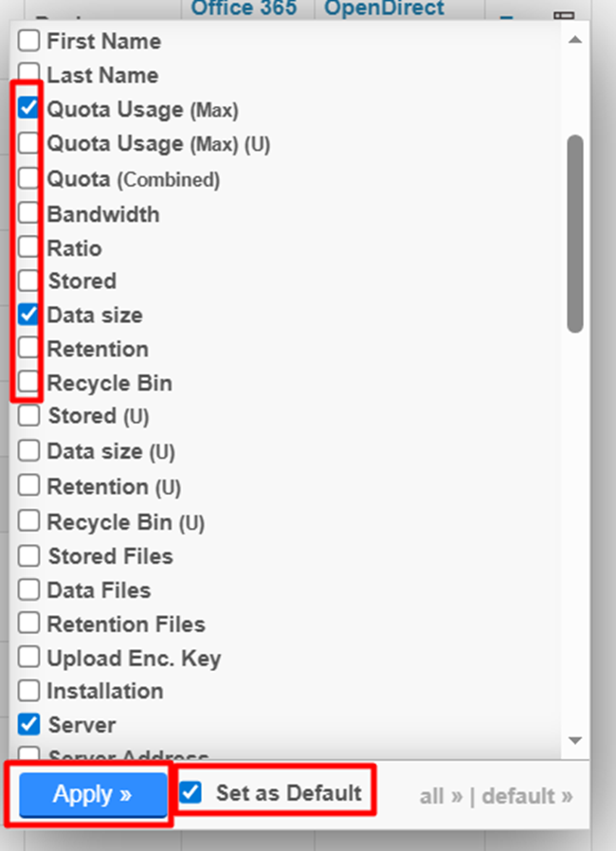
Task: Click the scroll down arrow
Action: [x=574, y=740]
